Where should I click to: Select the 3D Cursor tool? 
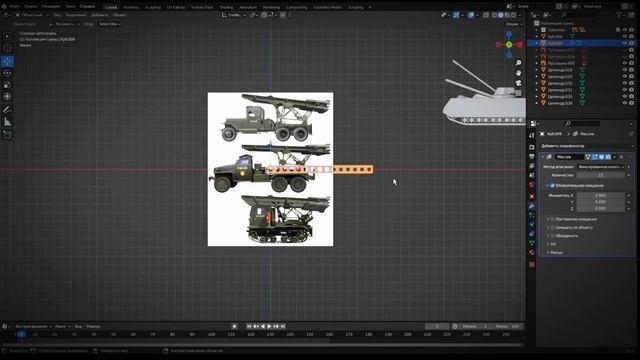tap(7, 49)
